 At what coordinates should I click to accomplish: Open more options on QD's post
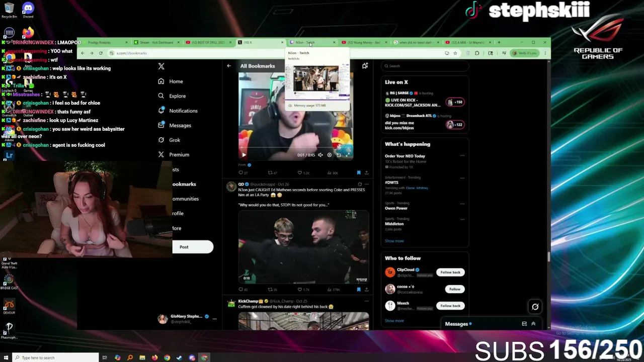[366, 185]
